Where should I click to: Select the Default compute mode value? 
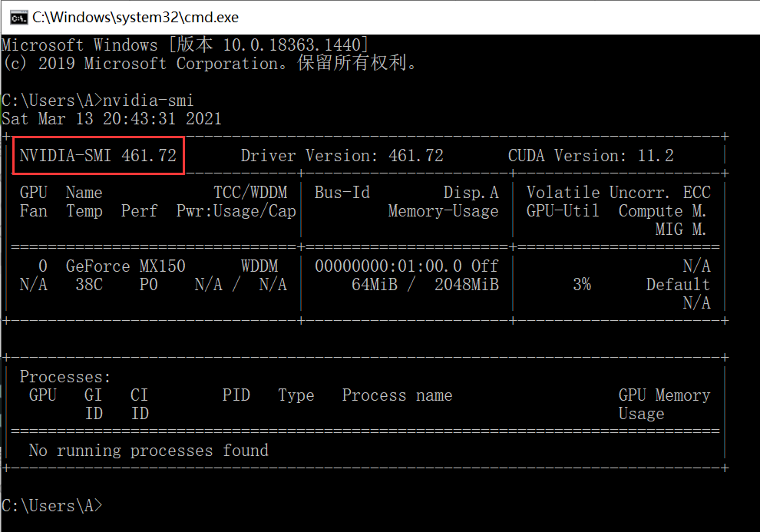[678, 284]
